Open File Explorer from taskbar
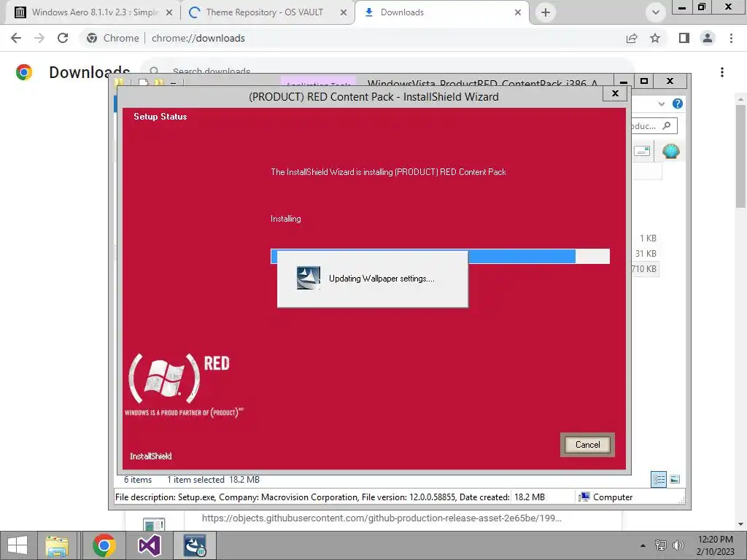 [x=57, y=545]
